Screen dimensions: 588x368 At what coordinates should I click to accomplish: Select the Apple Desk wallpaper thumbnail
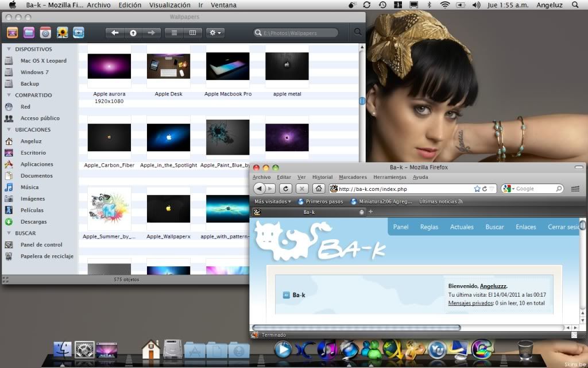click(168, 66)
